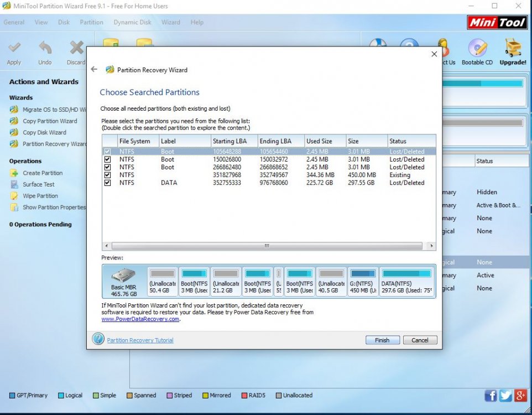Uncheck the DATA partition checkbox
The height and width of the screenshot is (415, 532).
pyautogui.click(x=107, y=183)
